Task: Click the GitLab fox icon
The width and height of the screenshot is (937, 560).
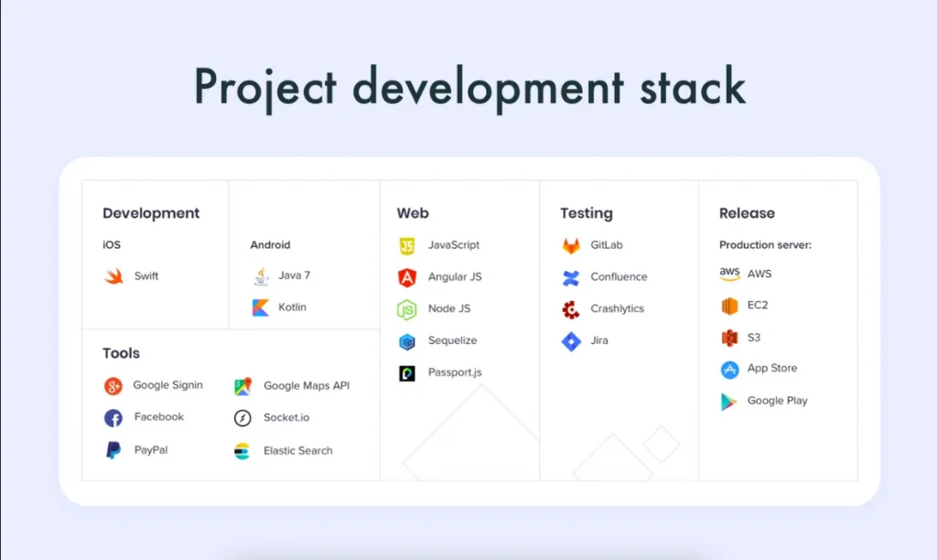Action: tap(571, 245)
